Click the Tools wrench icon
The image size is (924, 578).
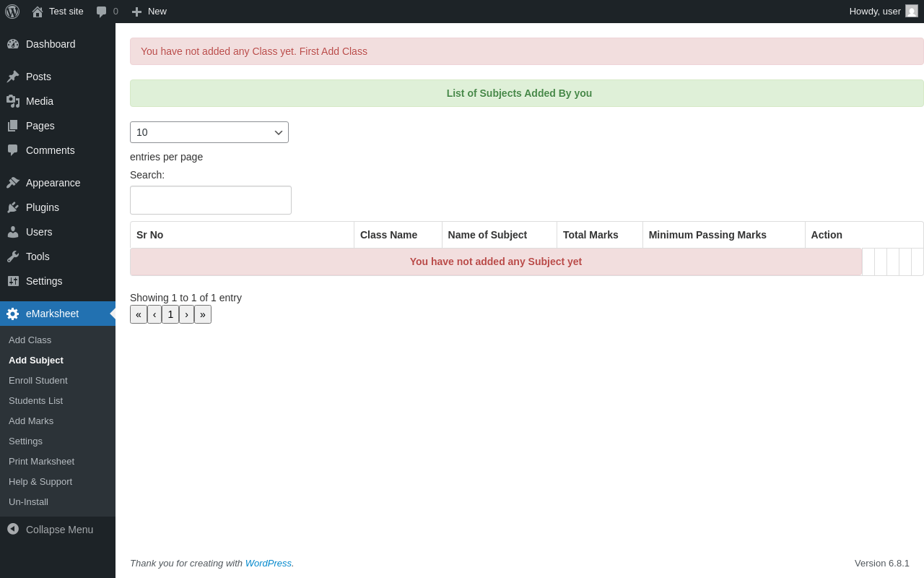[13, 256]
